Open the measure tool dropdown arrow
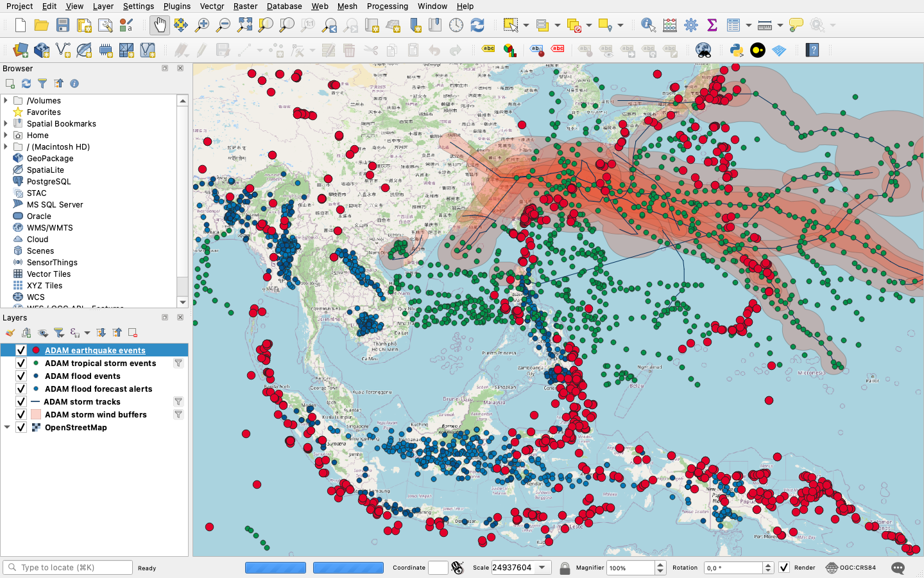Viewport: 924px width, 578px height. point(780,25)
